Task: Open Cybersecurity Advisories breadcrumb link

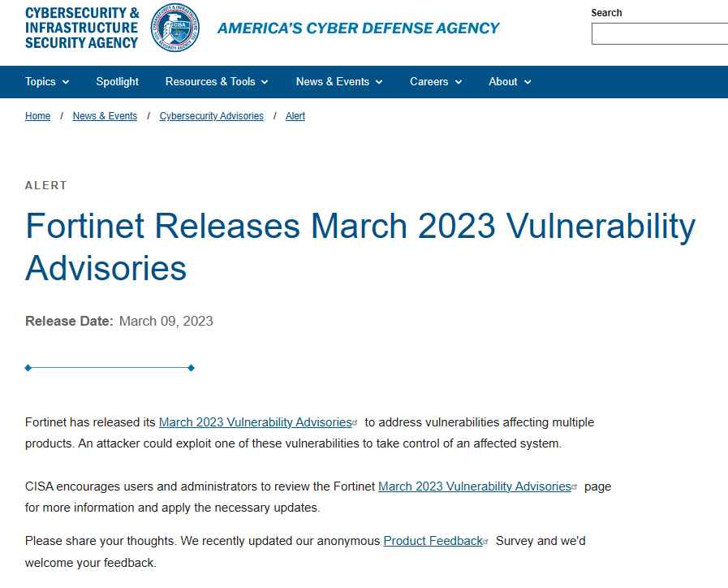Action: coord(211,116)
